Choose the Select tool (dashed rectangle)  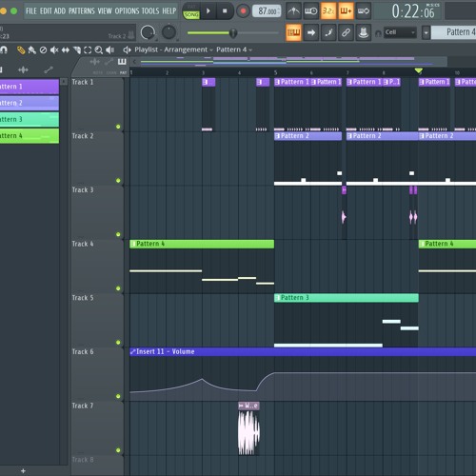pyautogui.click(x=88, y=50)
